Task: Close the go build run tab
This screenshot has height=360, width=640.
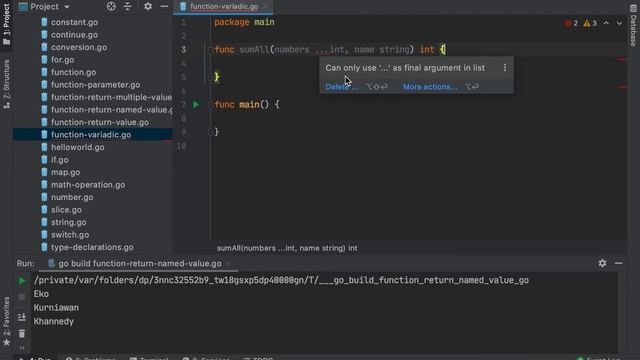Action: [229, 264]
